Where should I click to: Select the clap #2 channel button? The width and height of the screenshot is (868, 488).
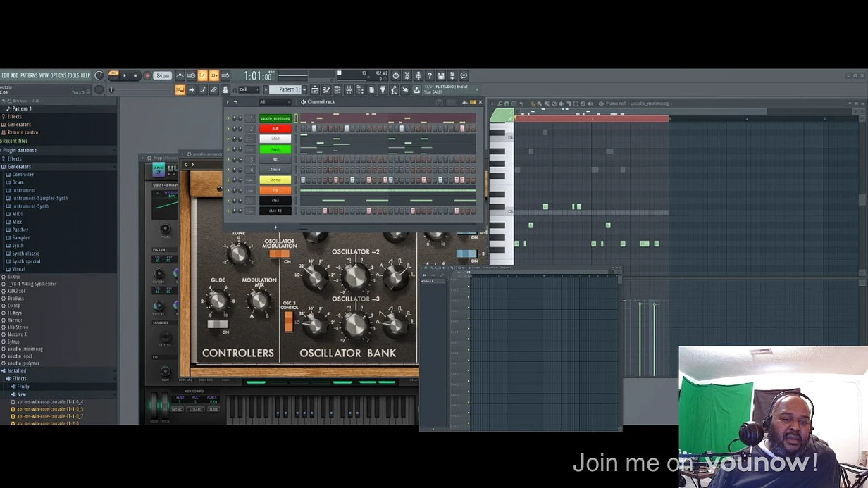tap(275, 211)
